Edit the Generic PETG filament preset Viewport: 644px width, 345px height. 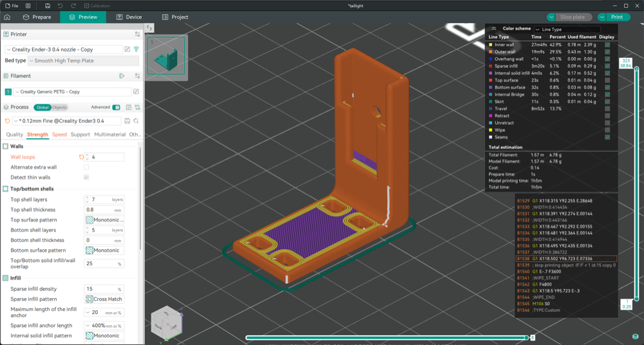point(136,91)
